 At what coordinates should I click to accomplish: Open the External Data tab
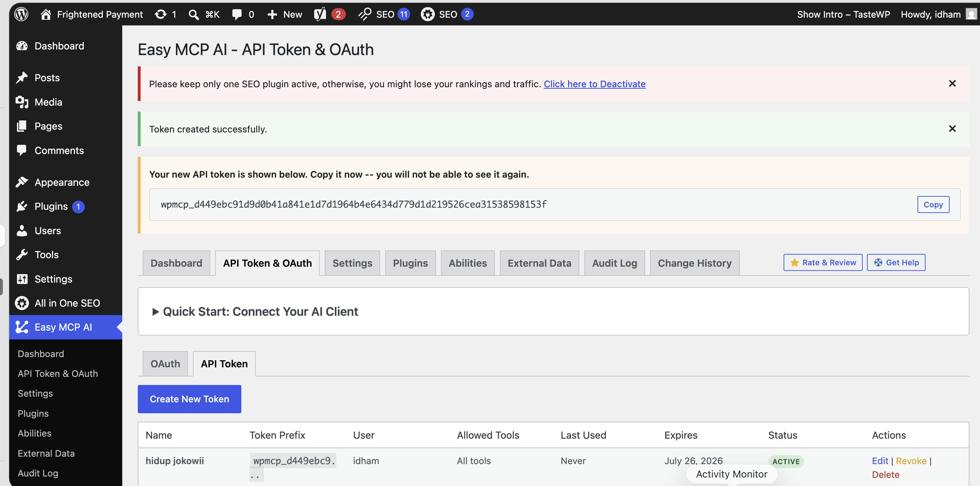click(539, 263)
